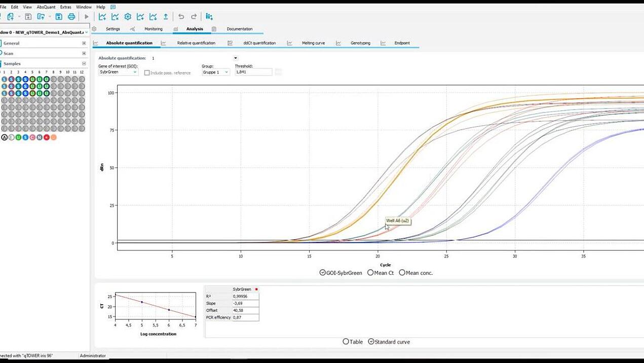Open the Genotyping tab
Viewport: 644px width, 363px height.
point(360,43)
